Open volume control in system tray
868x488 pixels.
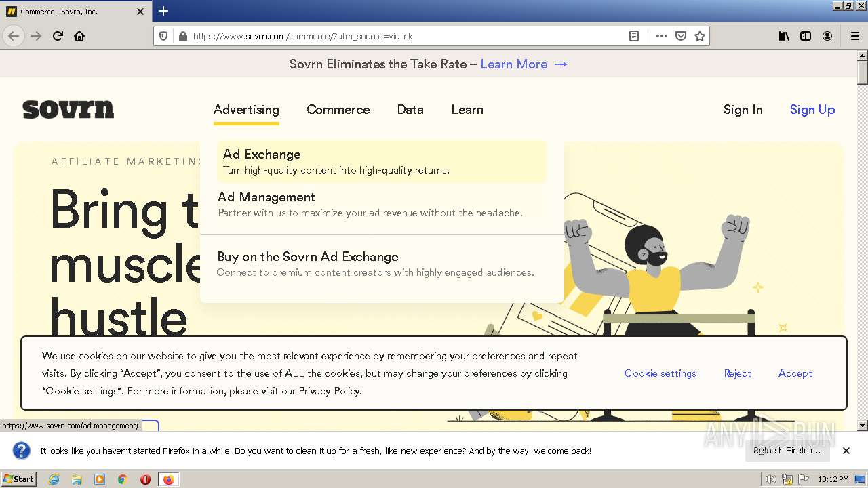pyautogui.click(x=771, y=479)
